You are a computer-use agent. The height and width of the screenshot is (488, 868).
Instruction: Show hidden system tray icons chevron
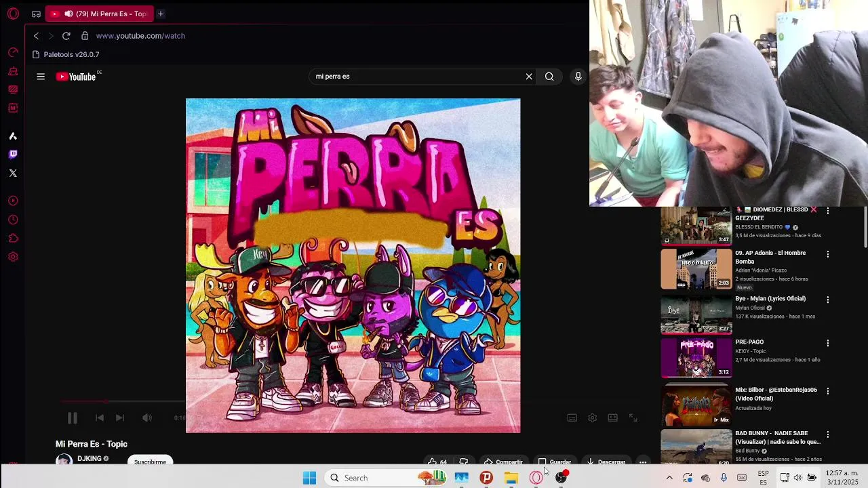[669, 478]
